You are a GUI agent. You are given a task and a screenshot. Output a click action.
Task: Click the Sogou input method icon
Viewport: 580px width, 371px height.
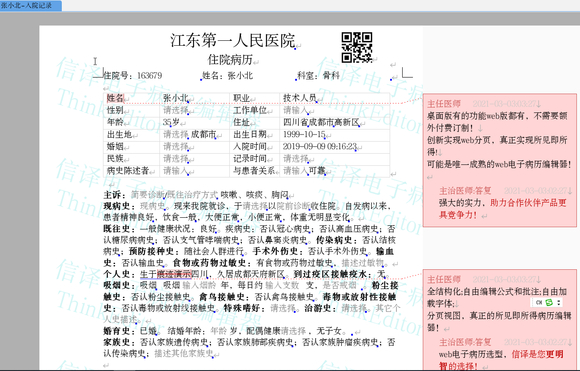coord(549,302)
